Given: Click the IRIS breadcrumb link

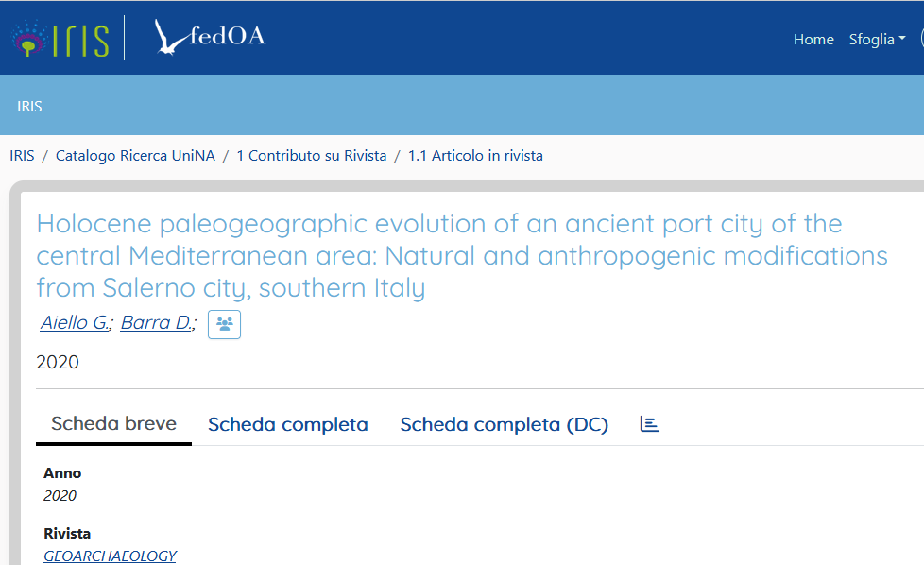Looking at the screenshot, I should coord(22,156).
